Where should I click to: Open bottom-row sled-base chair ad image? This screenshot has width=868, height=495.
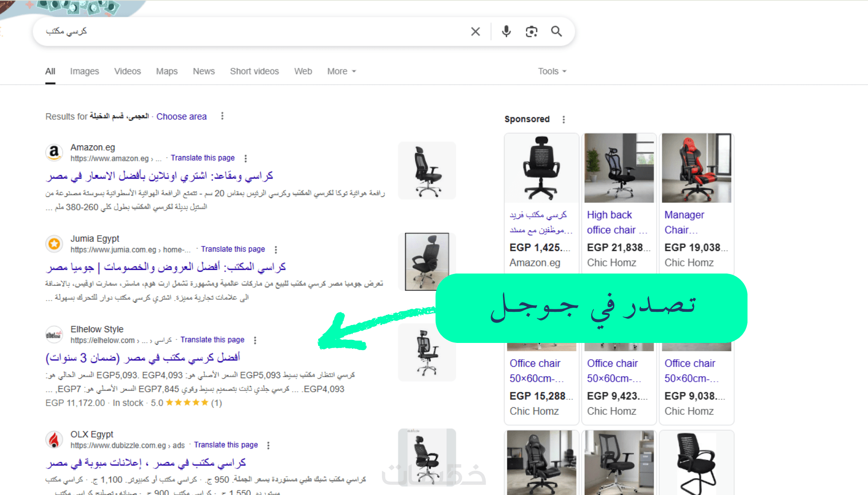pyautogui.click(x=696, y=463)
